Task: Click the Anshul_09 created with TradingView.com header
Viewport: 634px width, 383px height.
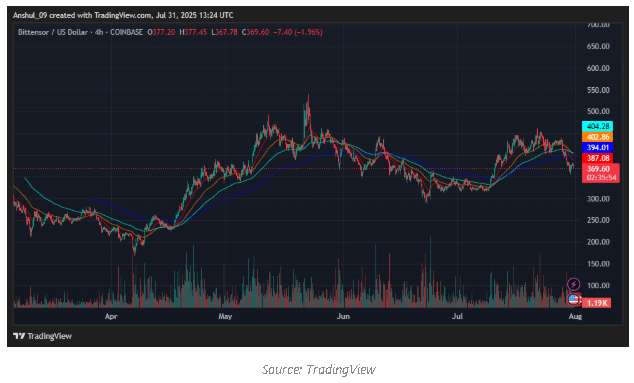Action: click(x=123, y=15)
